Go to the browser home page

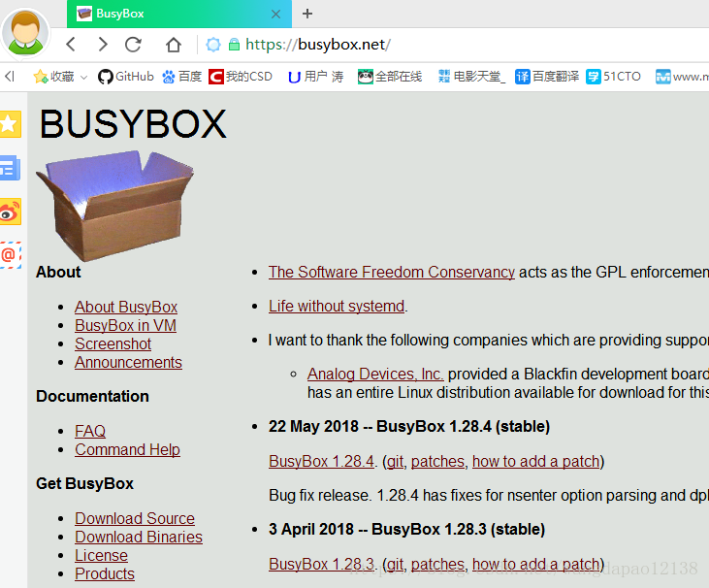174,45
